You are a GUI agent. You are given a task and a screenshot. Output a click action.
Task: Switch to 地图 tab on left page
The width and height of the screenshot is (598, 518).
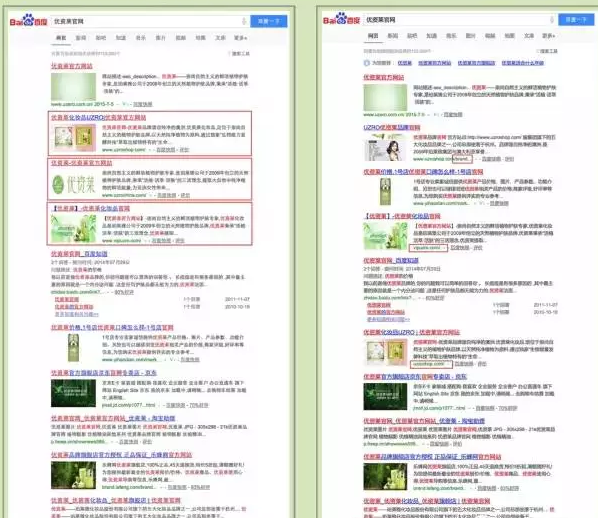[201, 38]
